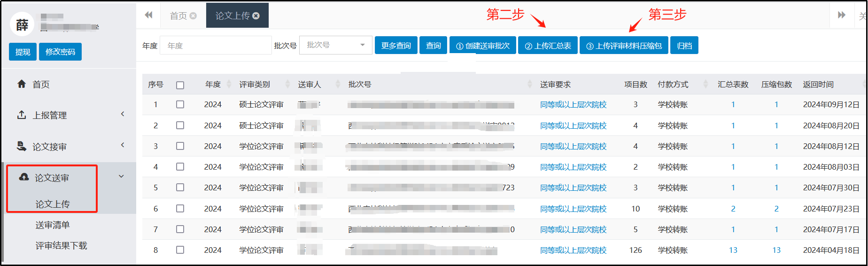The image size is (868, 266).
Task: Click the 修改密码 button
Action: (x=60, y=52)
